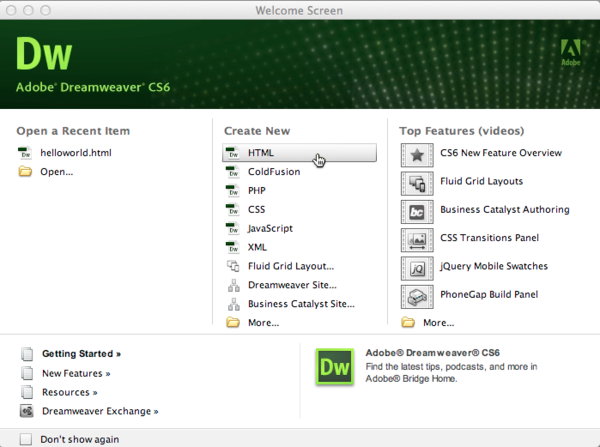Click the CSS Transitions Panel video icon
600x447 pixels.
[416, 238]
